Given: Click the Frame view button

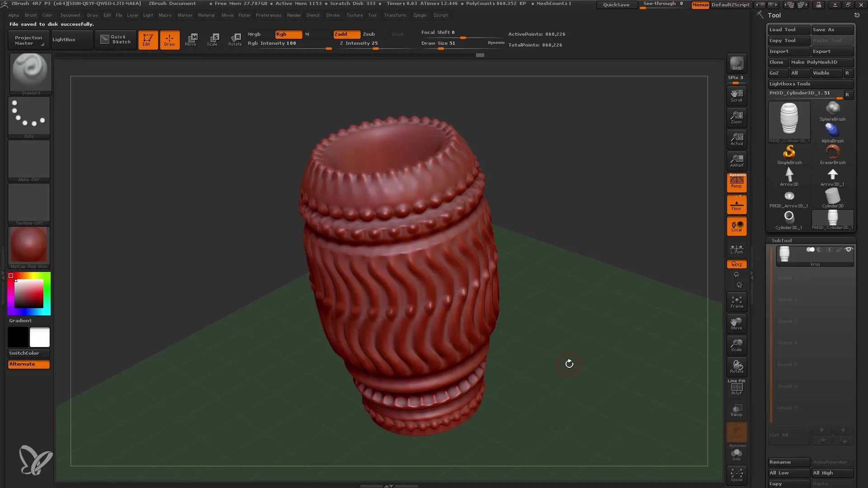Looking at the screenshot, I should coord(736,302).
